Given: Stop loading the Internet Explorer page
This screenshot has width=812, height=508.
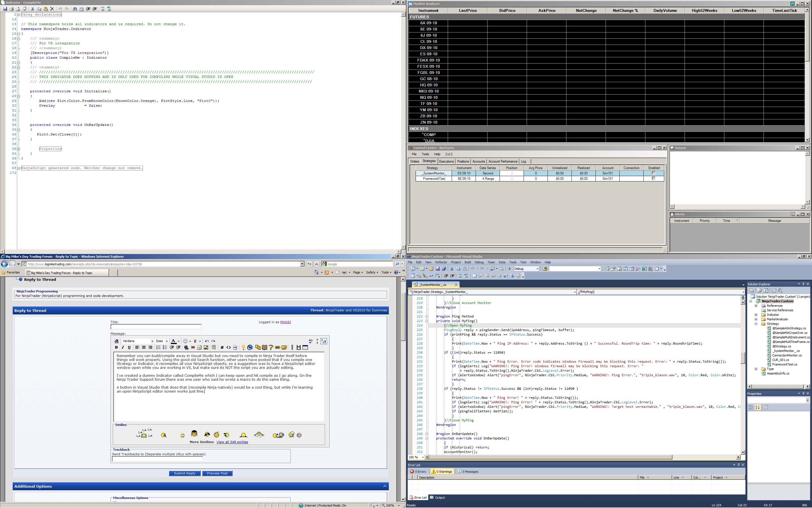Looking at the screenshot, I should pyautogui.click(x=316, y=264).
